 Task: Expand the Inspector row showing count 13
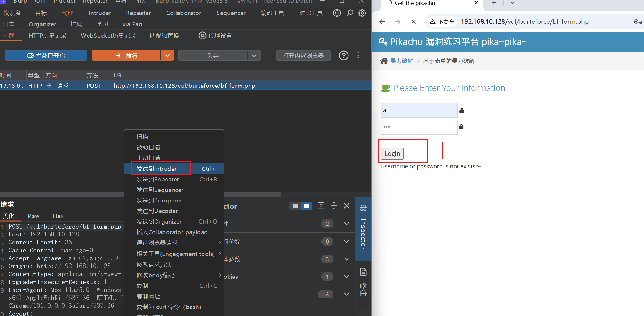tap(347, 294)
